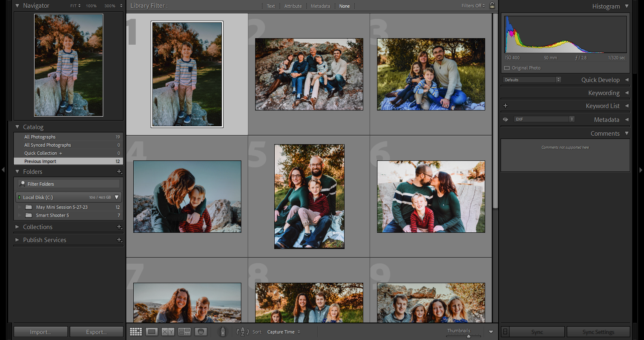The width and height of the screenshot is (644, 340).
Task: Toggle Original Photo checkbox
Action: click(507, 68)
